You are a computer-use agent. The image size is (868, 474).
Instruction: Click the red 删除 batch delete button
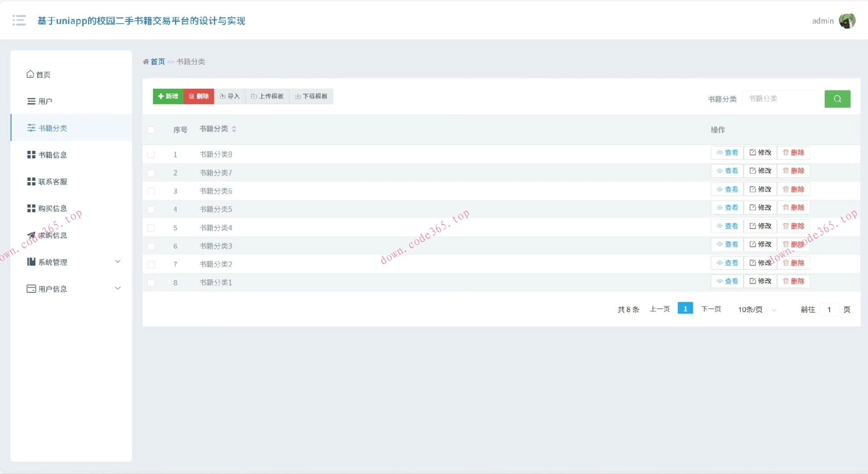[199, 96]
